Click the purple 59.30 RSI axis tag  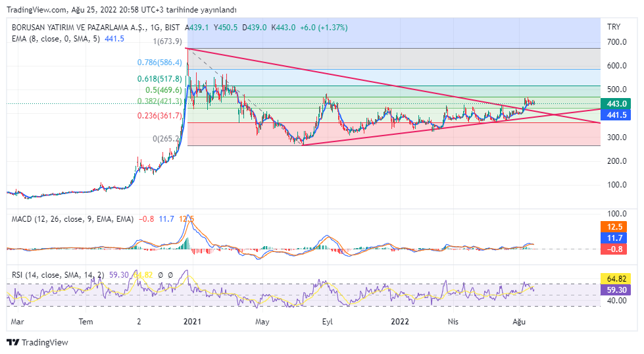(615, 290)
